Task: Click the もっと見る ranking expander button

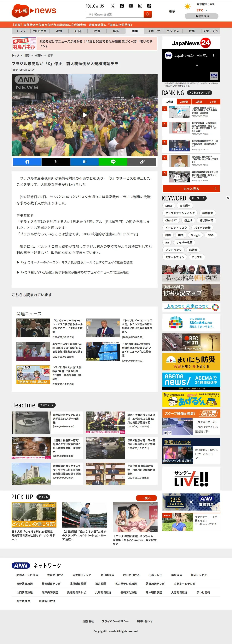Action: coord(191,189)
